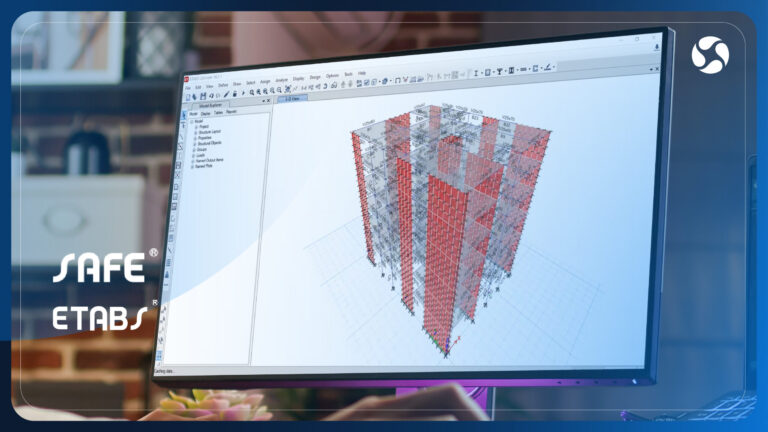Select the pointer tool in left toolbar
This screenshot has width=768, height=432.
coord(183,115)
